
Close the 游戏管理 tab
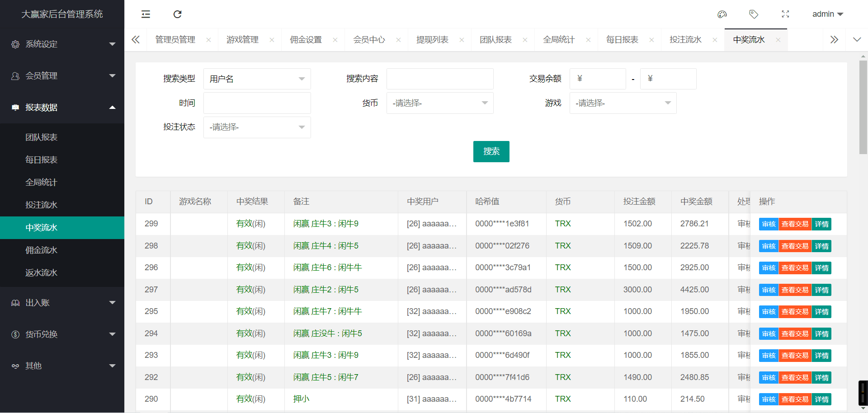coord(272,40)
